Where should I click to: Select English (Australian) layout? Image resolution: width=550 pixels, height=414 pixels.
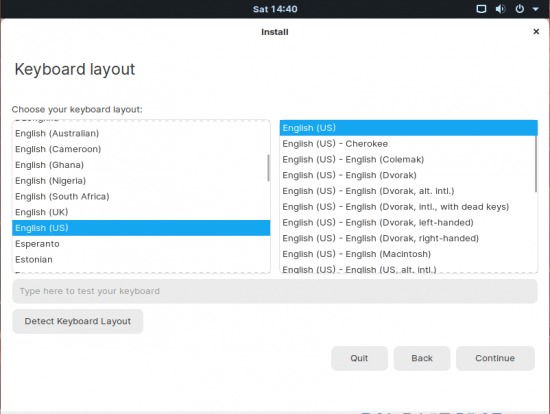(141, 133)
